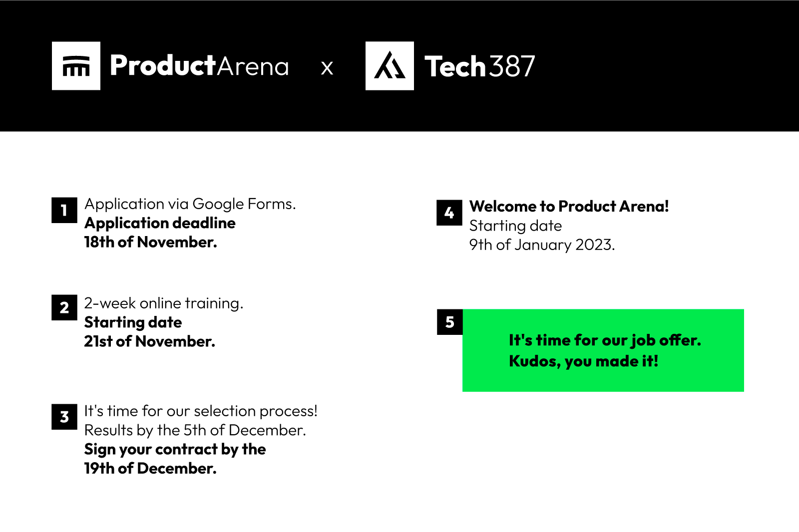Click the ProductArena column logo icon

click(76, 66)
